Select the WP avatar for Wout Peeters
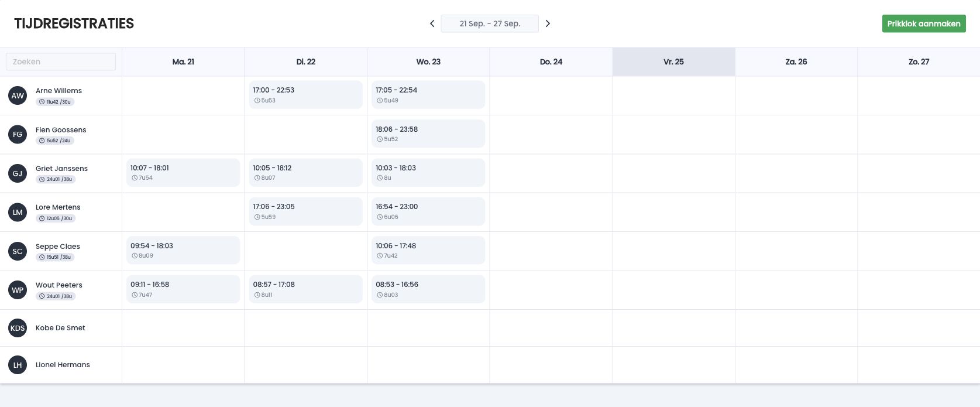 pos(18,290)
